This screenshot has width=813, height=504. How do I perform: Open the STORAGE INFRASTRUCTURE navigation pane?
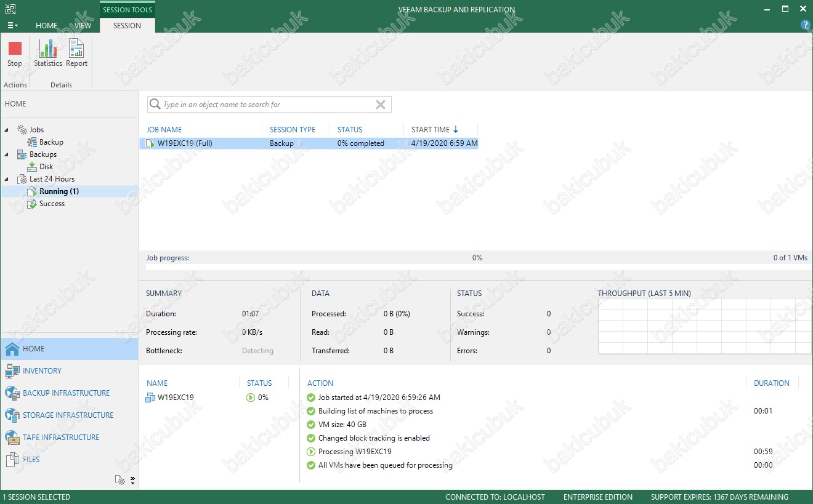(x=69, y=415)
